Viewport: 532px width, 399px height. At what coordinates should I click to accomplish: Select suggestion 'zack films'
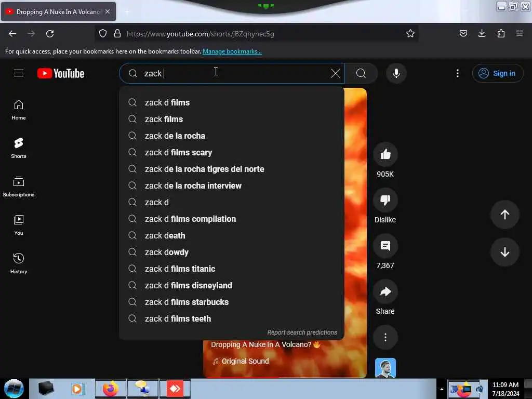[x=231, y=119]
